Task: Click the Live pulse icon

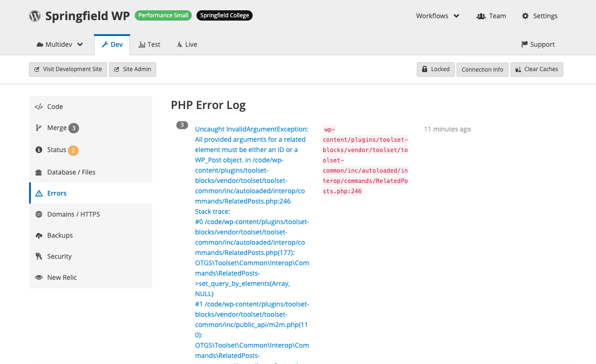Action: click(179, 44)
